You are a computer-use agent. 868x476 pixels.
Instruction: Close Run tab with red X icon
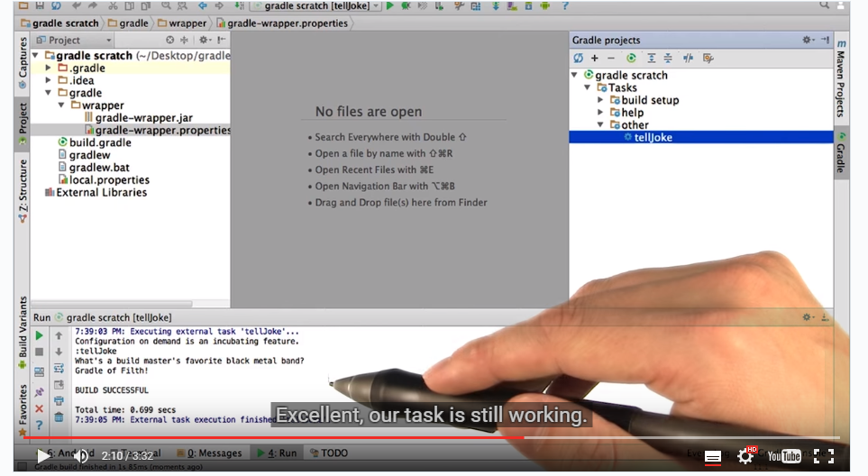[x=39, y=409]
